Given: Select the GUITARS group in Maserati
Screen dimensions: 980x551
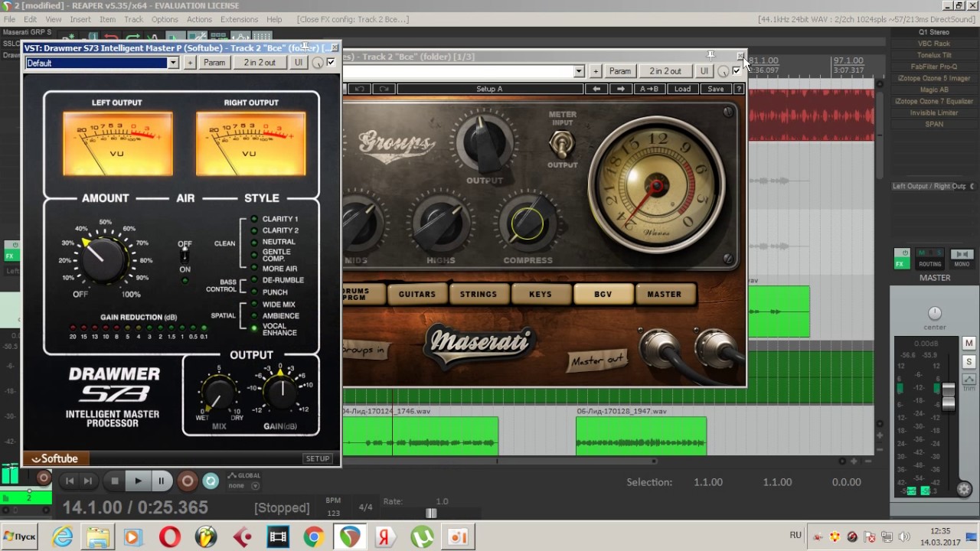Looking at the screenshot, I should 417,294.
